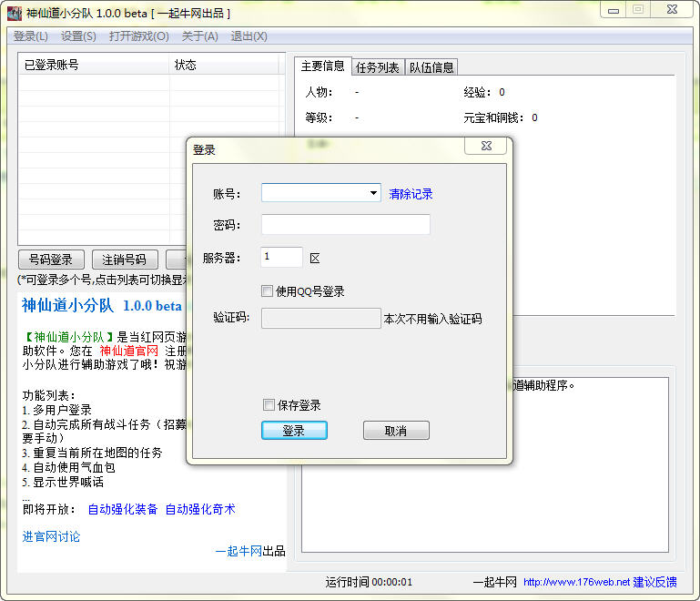Screen dimensions: 700x601
Task: Click the app icon in the title bar
Action: point(14,14)
